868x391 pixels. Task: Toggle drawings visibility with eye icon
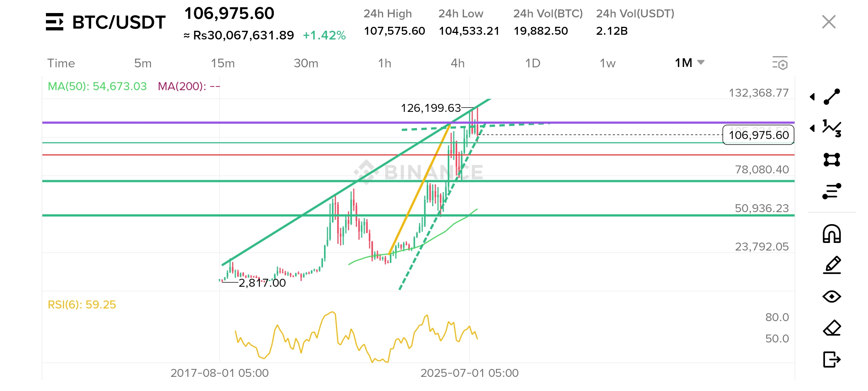click(831, 297)
